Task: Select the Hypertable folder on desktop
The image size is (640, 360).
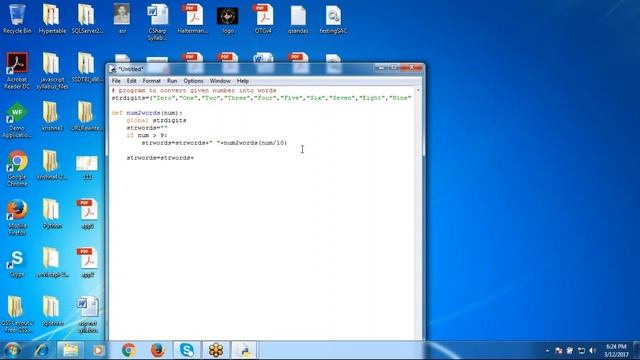Action: pyautogui.click(x=52, y=19)
